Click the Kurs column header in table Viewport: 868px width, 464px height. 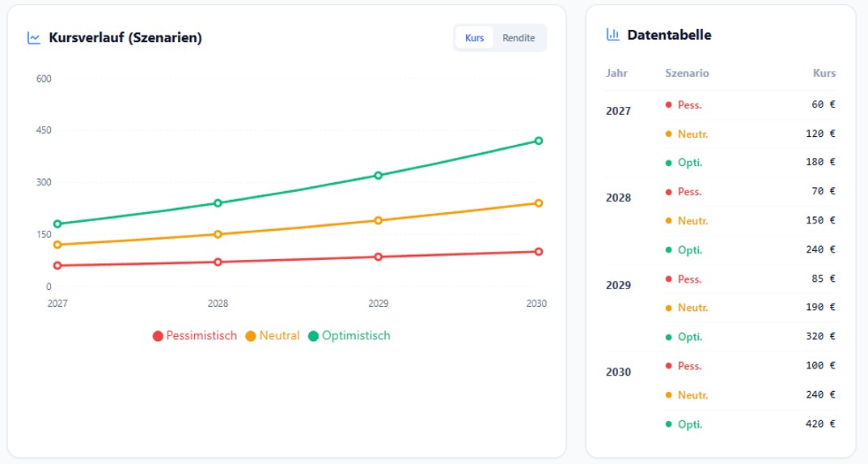[824, 73]
